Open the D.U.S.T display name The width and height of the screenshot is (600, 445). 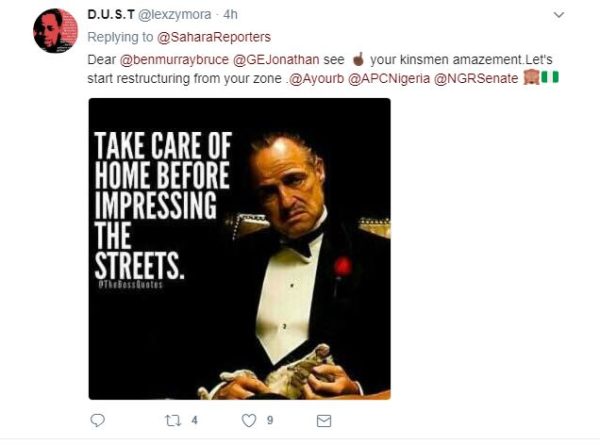click(x=111, y=15)
